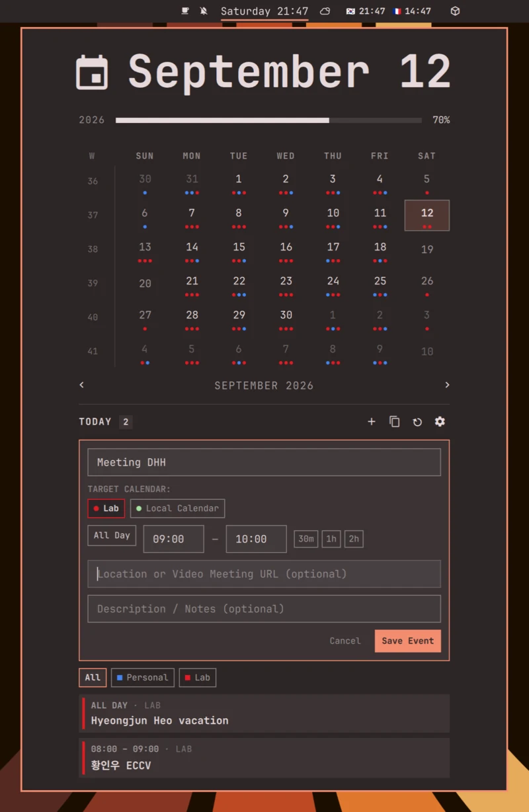Click week number 41
The image size is (529, 812).
(x=93, y=351)
